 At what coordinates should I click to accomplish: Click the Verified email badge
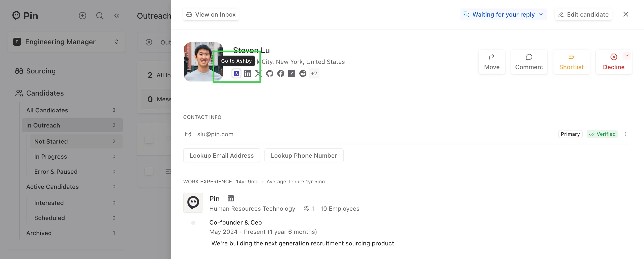pyautogui.click(x=602, y=134)
